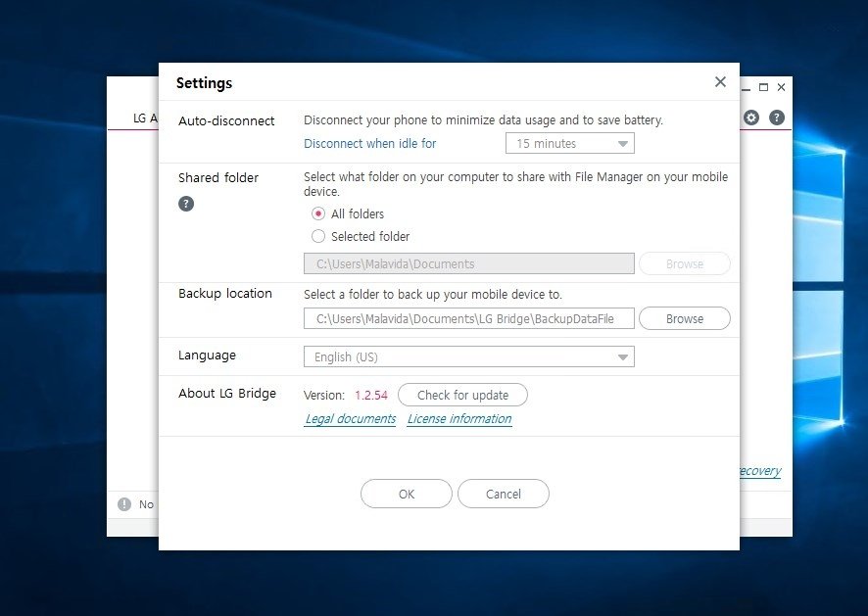This screenshot has height=616, width=868.
Task: Select the All folders radio button
Action: click(x=318, y=213)
